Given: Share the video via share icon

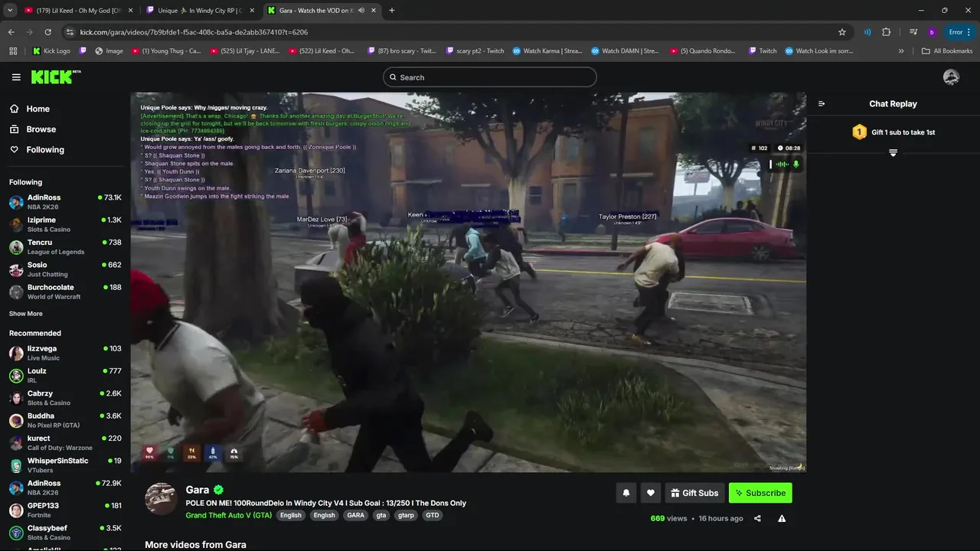Looking at the screenshot, I should click(757, 518).
